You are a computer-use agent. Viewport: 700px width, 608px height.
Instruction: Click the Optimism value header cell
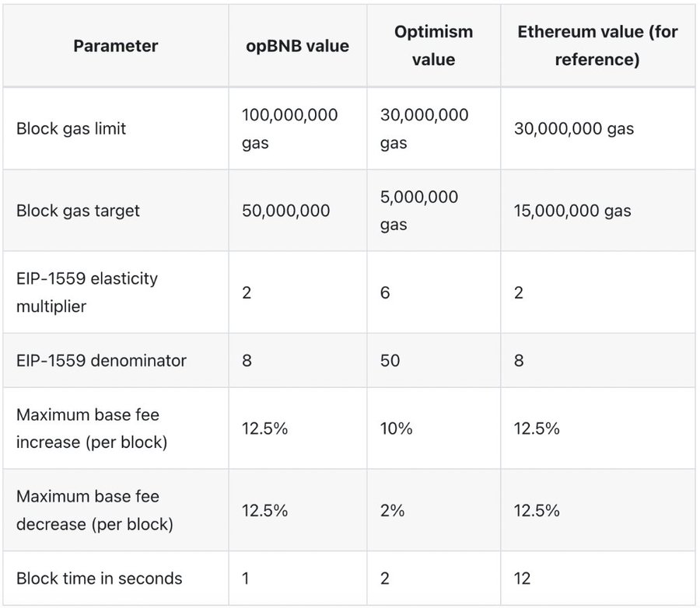pos(433,46)
